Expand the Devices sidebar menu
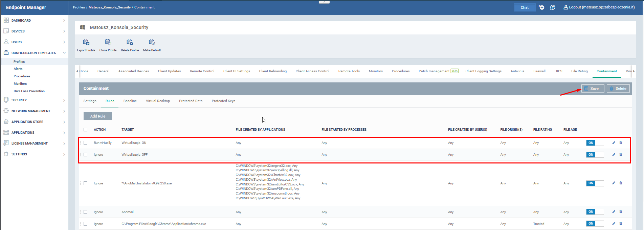This screenshot has width=644, height=230. 34,31
